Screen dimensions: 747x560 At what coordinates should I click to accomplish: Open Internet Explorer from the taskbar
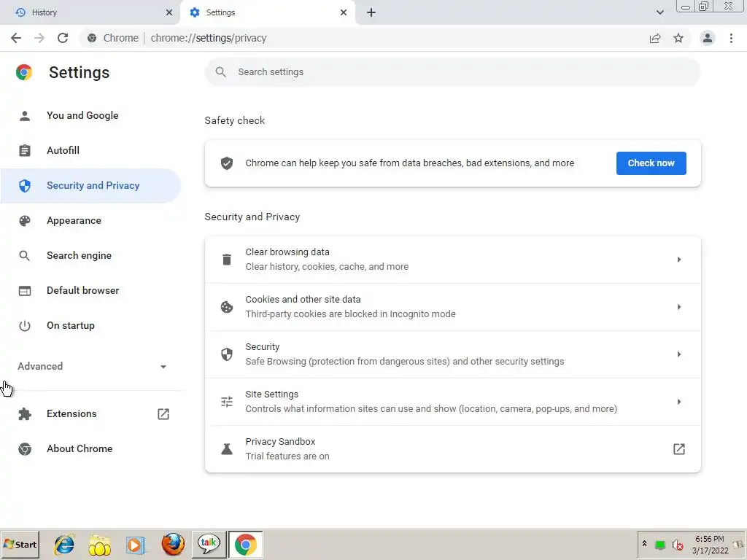[64, 544]
